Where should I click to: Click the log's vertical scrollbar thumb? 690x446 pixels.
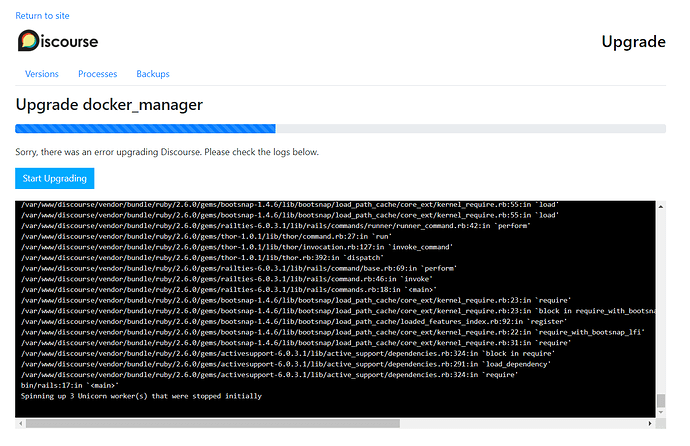[x=661, y=401]
